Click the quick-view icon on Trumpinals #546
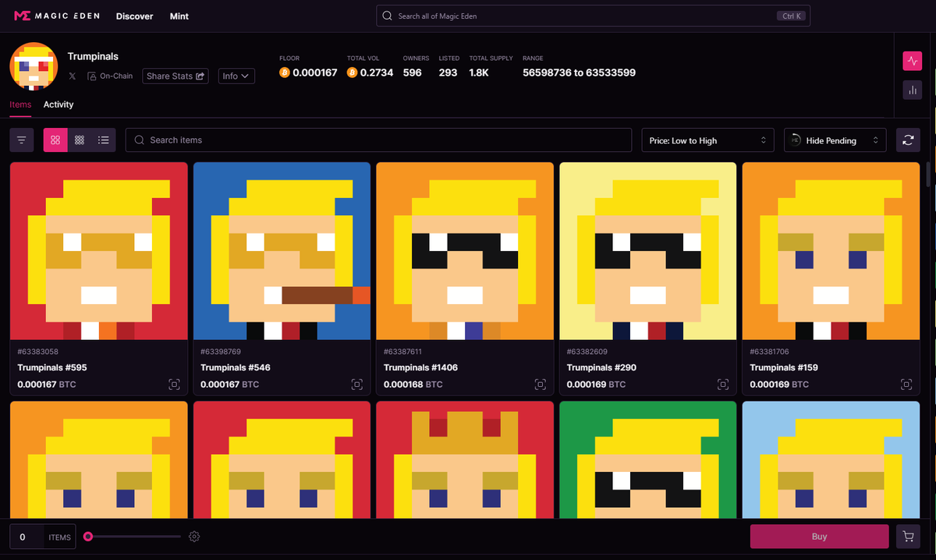936x560 pixels. coord(357,385)
